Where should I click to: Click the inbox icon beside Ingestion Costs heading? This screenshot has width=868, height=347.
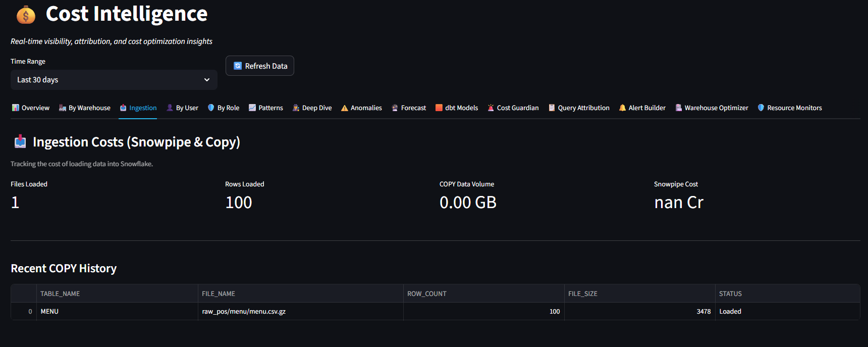pos(20,142)
